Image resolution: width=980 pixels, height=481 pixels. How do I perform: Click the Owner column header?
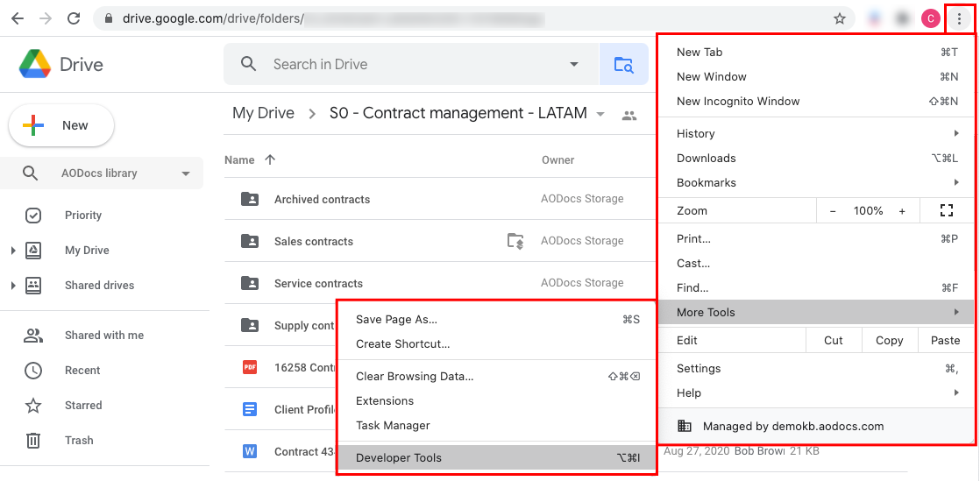557,160
